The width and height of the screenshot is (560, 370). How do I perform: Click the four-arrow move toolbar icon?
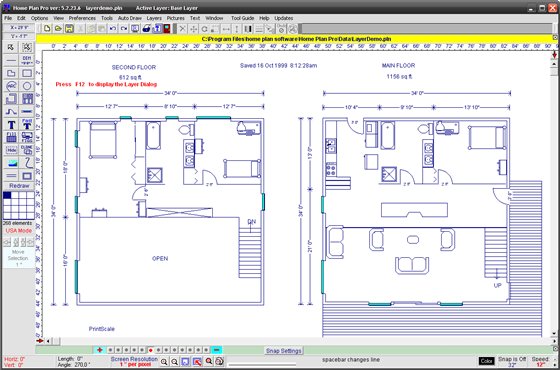(194, 29)
